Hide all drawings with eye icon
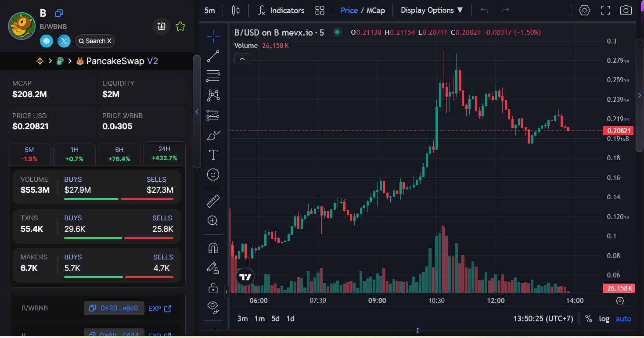 (213, 307)
